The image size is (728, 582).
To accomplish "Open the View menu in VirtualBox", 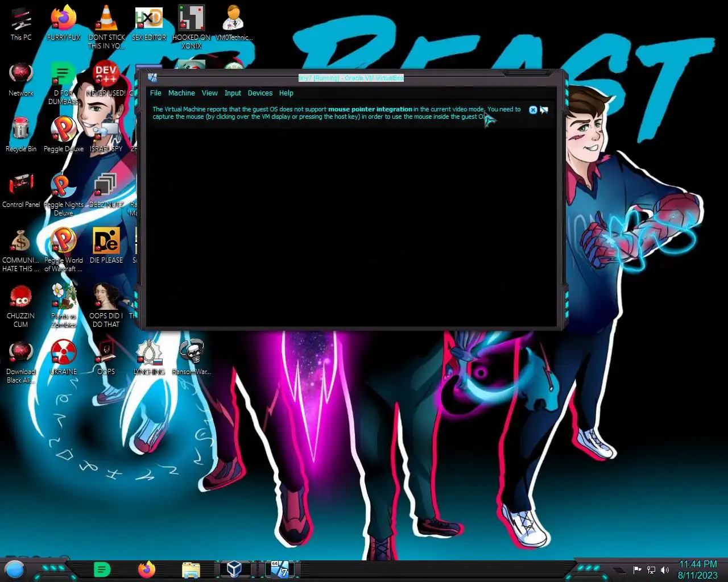I will 209,93.
